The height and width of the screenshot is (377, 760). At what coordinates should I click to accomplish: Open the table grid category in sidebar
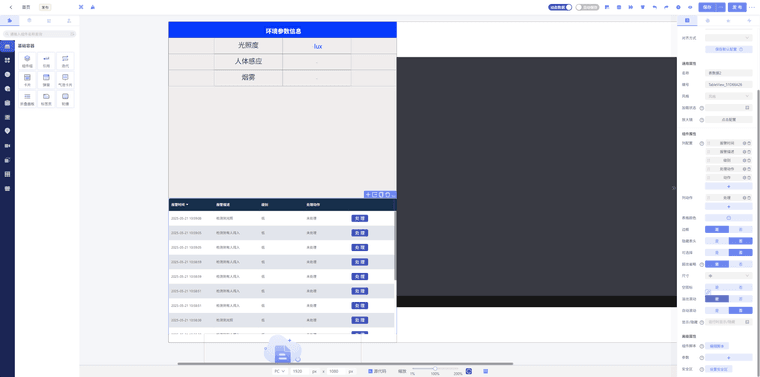pos(7,174)
